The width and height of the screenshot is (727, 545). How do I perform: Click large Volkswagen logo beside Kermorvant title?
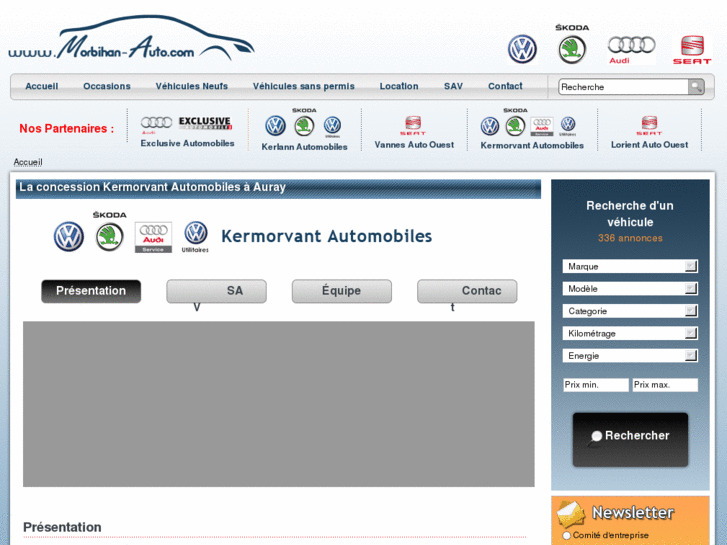point(69,237)
